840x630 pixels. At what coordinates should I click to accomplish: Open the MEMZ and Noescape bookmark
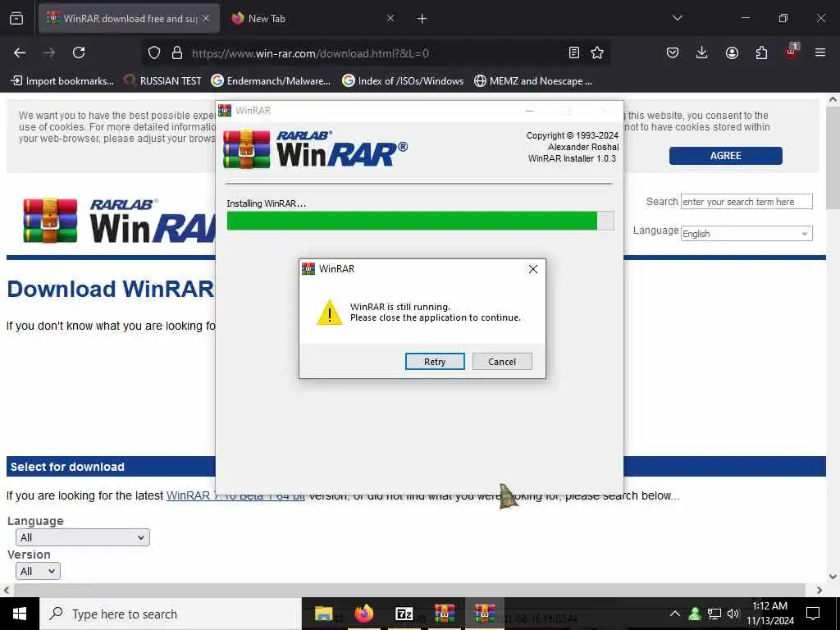coord(533,81)
